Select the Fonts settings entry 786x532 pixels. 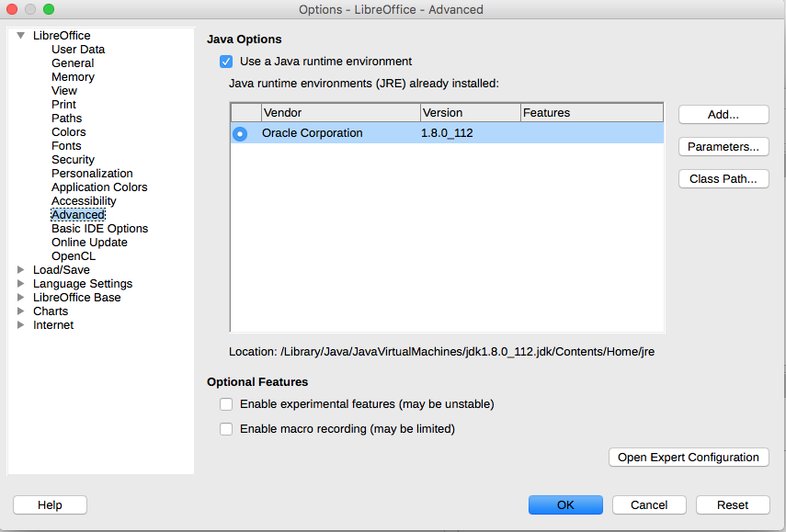pos(66,145)
